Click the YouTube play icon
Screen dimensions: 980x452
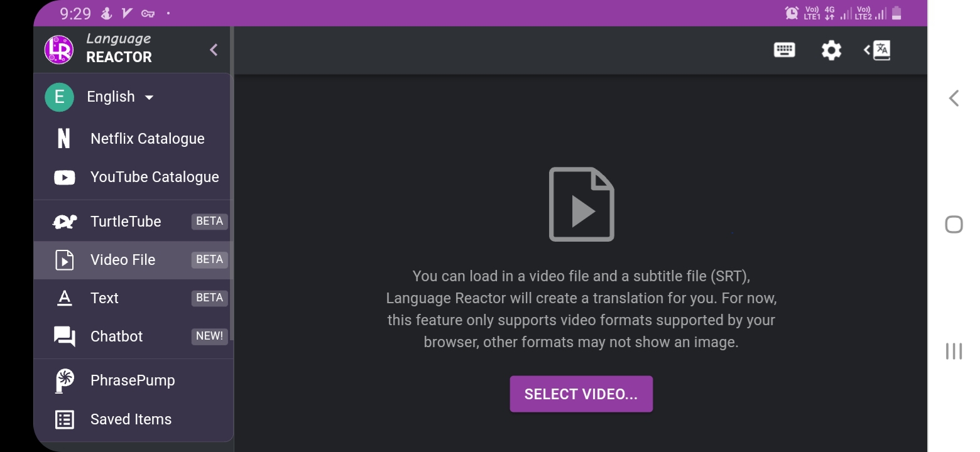[x=64, y=178]
